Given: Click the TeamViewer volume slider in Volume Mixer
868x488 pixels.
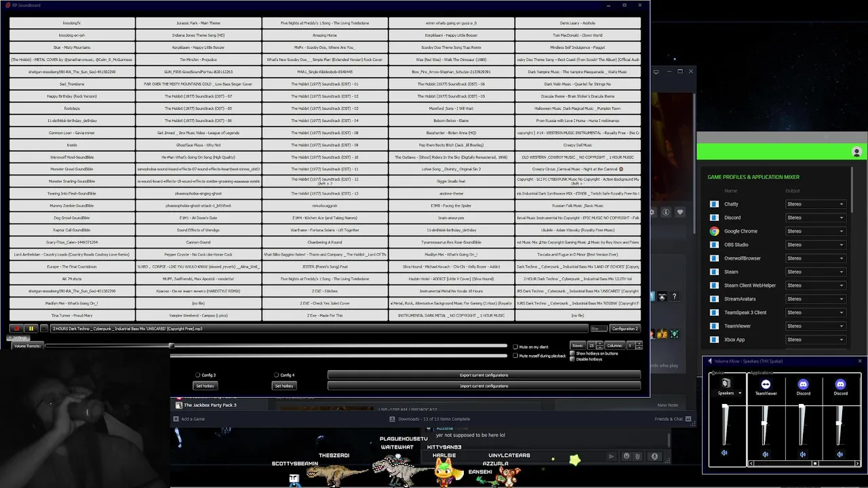Looking at the screenshot, I should tap(766, 425).
